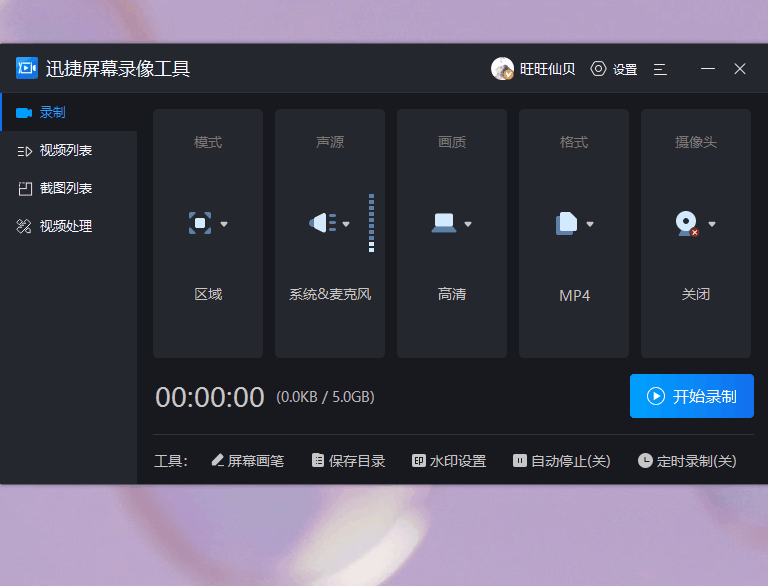
Task: Close the recorder window
Action: point(740,69)
